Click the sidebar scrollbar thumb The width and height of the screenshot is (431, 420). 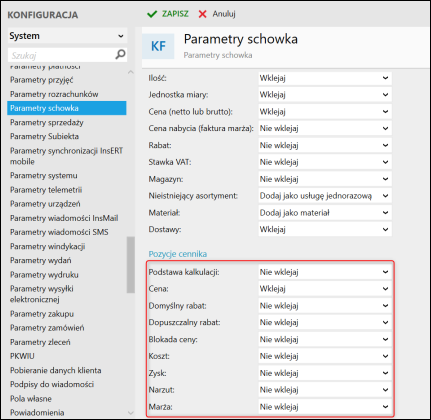(x=131, y=265)
